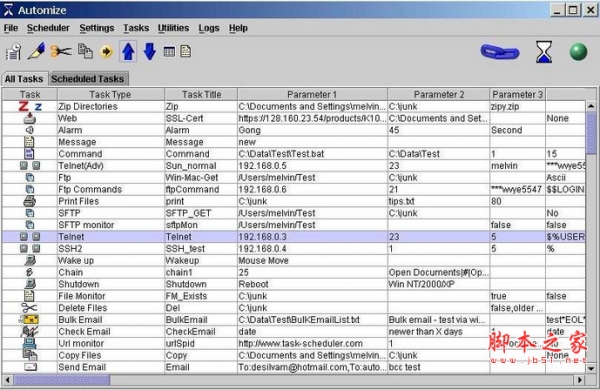
Task: Click the Parameter 3 column header
Action: pyautogui.click(x=518, y=95)
